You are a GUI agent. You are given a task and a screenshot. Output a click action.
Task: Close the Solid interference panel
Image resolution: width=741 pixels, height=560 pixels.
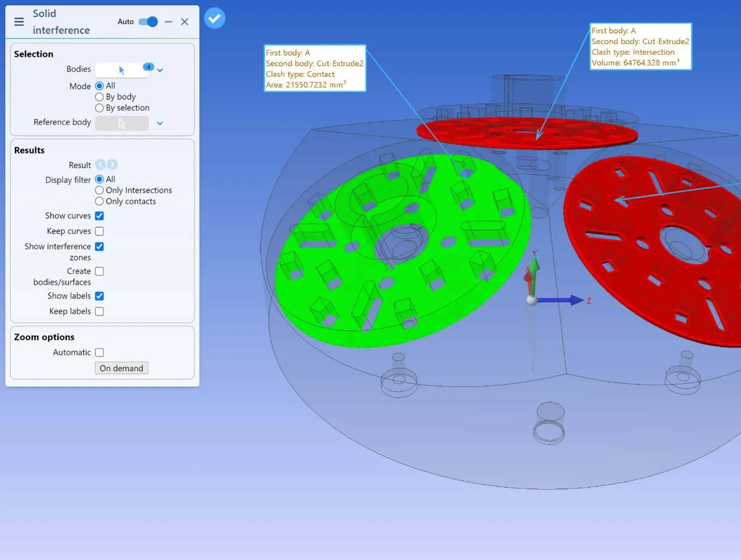pyautogui.click(x=184, y=21)
